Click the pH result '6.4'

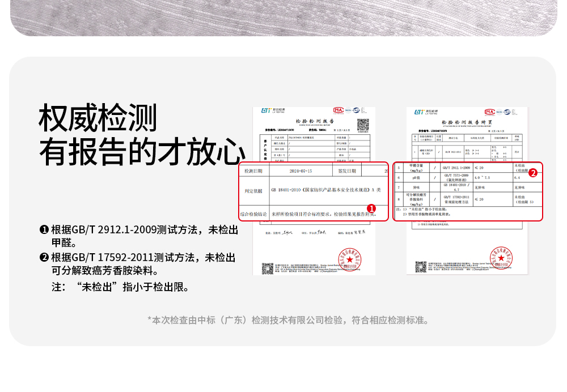pos(517,177)
